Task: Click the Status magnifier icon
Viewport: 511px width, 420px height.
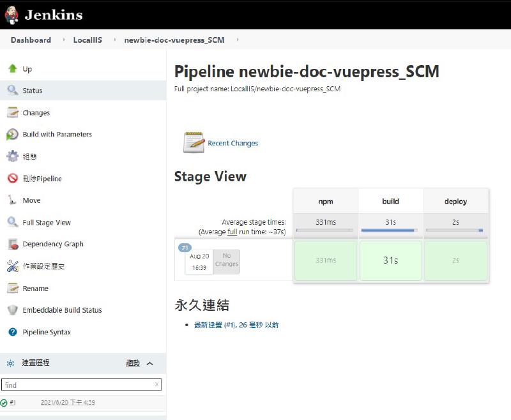Action: (x=12, y=91)
